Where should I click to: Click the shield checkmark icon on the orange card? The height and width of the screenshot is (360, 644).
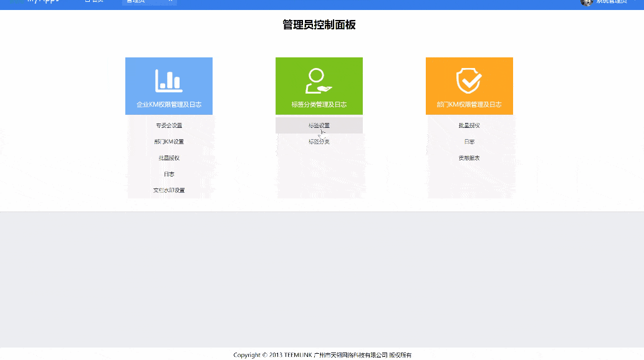(x=469, y=78)
